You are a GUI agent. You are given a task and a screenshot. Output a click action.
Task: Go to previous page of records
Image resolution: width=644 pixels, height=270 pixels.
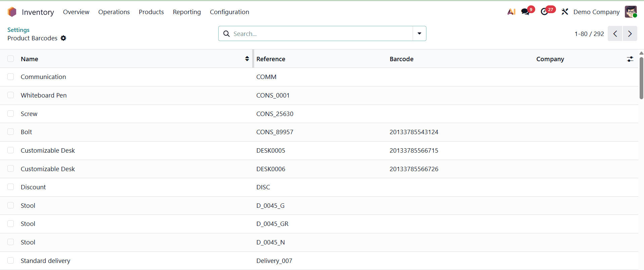[x=615, y=34]
